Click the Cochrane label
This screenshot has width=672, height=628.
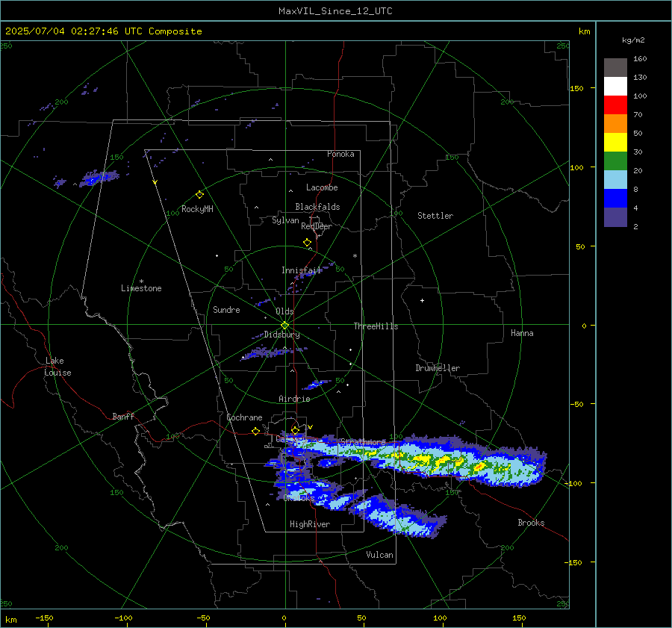[x=244, y=417]
